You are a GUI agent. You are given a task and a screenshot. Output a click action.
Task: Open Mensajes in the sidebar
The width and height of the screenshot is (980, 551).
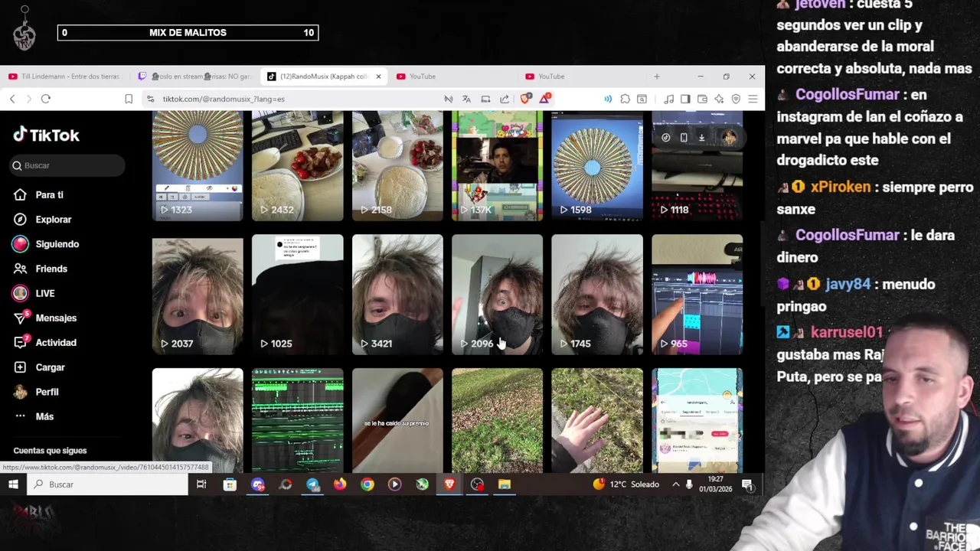click(x=44, y=318)
